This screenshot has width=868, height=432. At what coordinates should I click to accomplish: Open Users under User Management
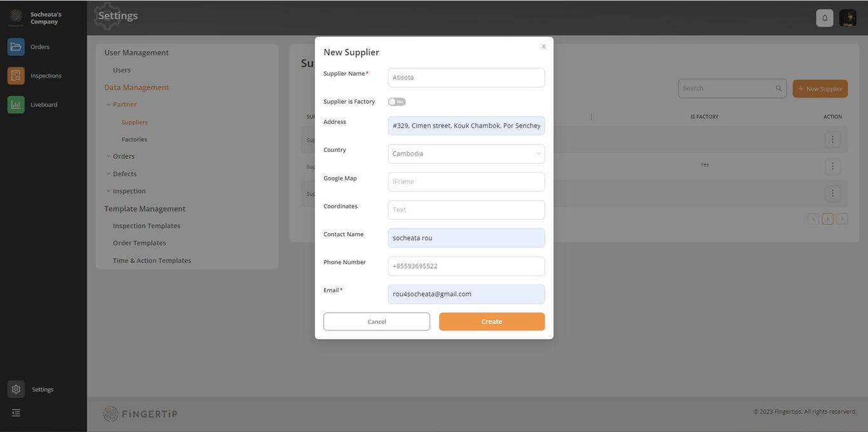coord(122,70)
